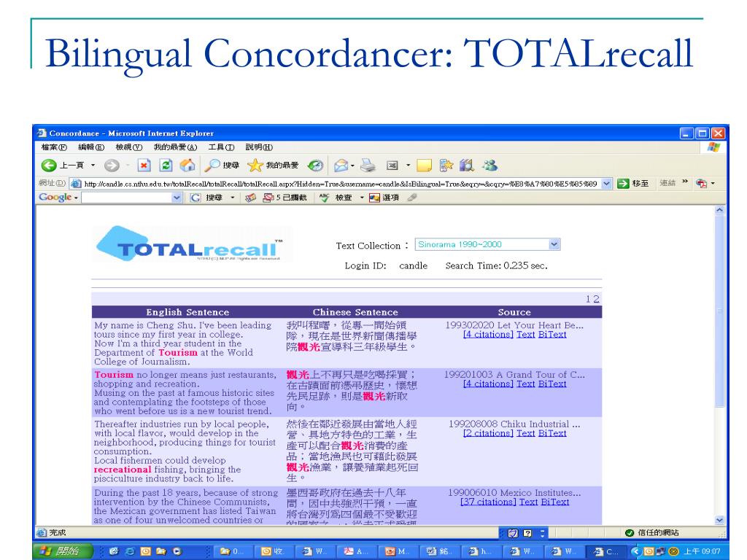
Task: Click the Google toolbar highlighter pen icon
Action: 412,197
